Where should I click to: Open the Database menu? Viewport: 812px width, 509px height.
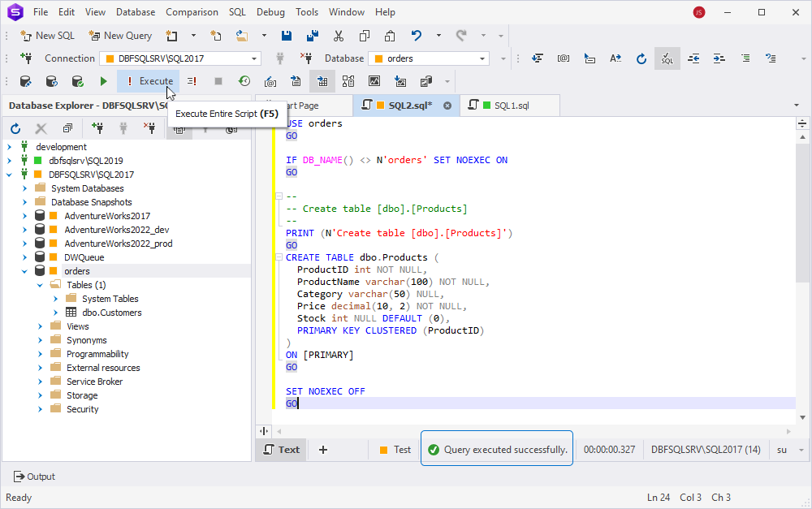136,12
